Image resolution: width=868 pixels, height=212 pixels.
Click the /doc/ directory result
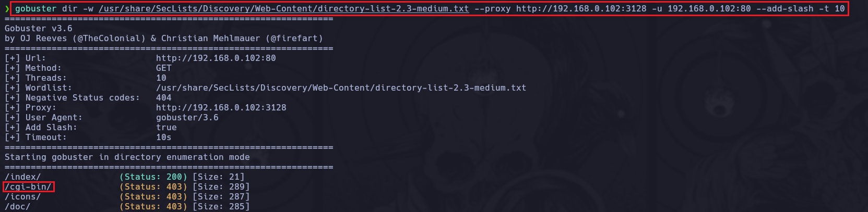17,207
